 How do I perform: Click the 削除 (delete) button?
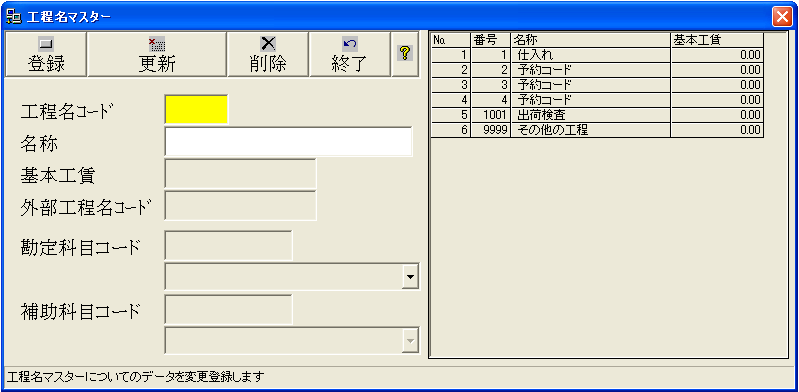[268, 55]
